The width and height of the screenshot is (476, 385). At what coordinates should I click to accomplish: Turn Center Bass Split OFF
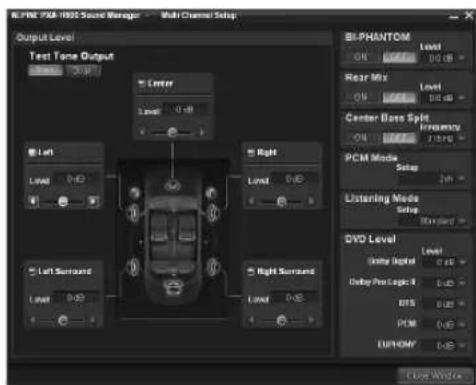tap(399, 138)
